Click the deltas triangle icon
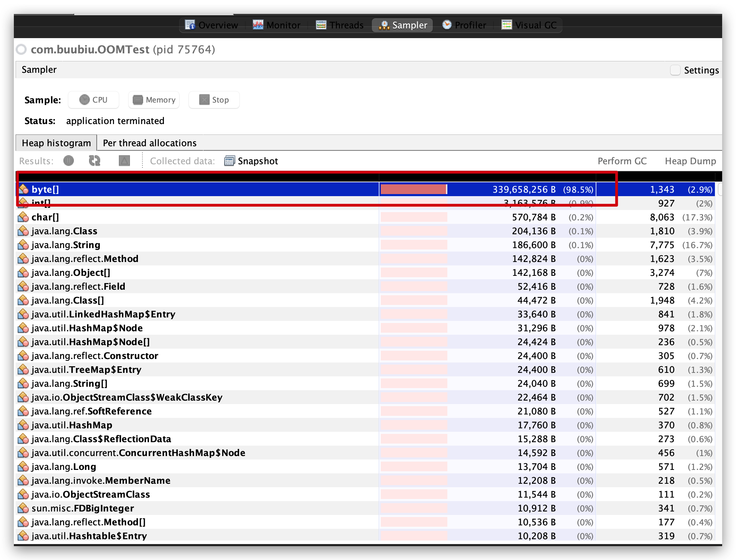736x560 pixels. tap(124, 161)
